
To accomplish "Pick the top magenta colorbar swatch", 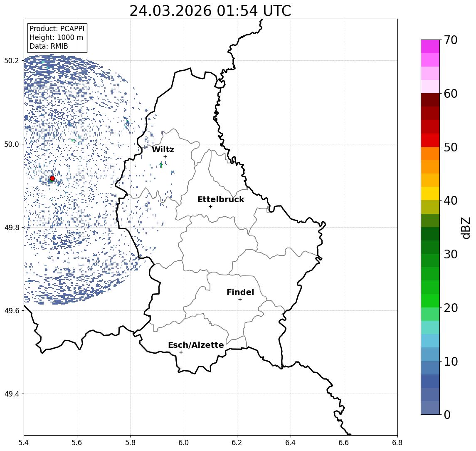I will tap(430, 47).
